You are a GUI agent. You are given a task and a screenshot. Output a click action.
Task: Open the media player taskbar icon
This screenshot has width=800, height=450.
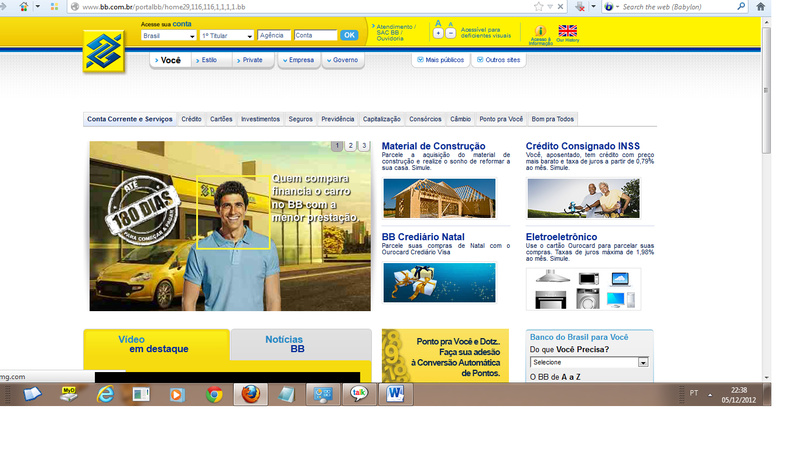tap(177, 394)
